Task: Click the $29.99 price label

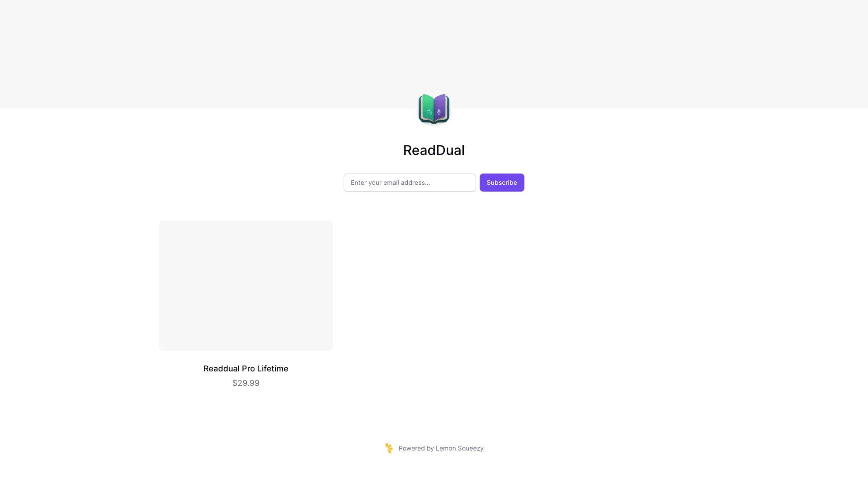Action: pos(246,383)
